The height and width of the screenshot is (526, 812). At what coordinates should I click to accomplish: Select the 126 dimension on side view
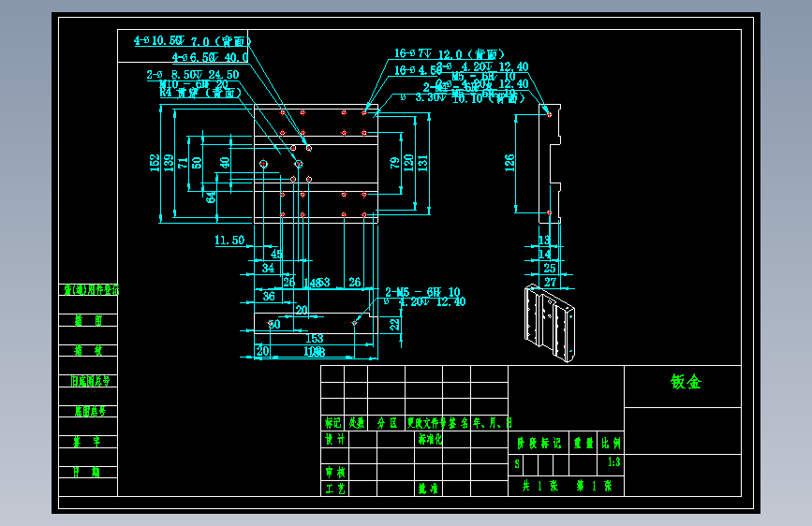(x=509, y=163)
